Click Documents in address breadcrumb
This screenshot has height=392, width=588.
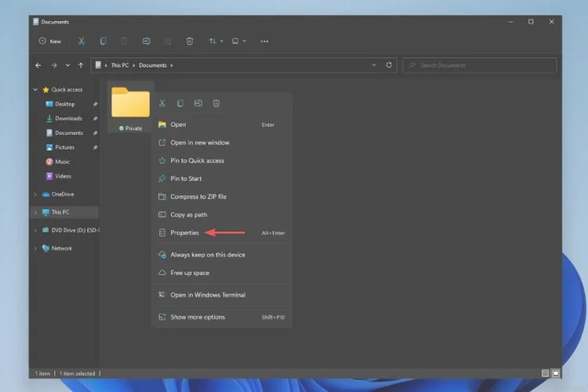pyautogui.click(x=153, y=65)
